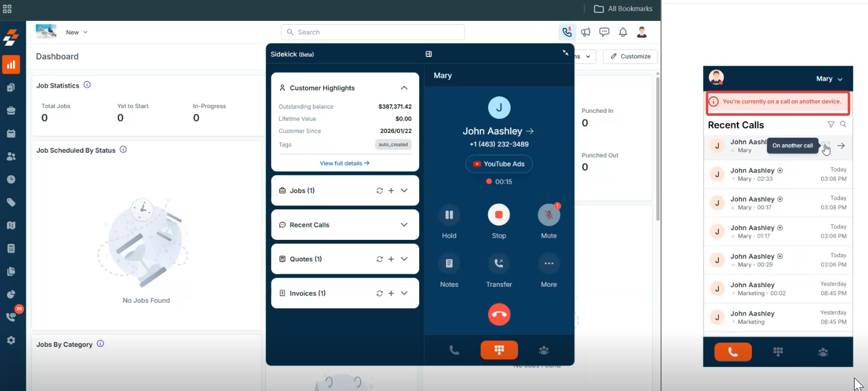Screen dimensions: 868x391
Task: Open the dashboard chart icon in sidebar
Action: click(x=11, y=65)
